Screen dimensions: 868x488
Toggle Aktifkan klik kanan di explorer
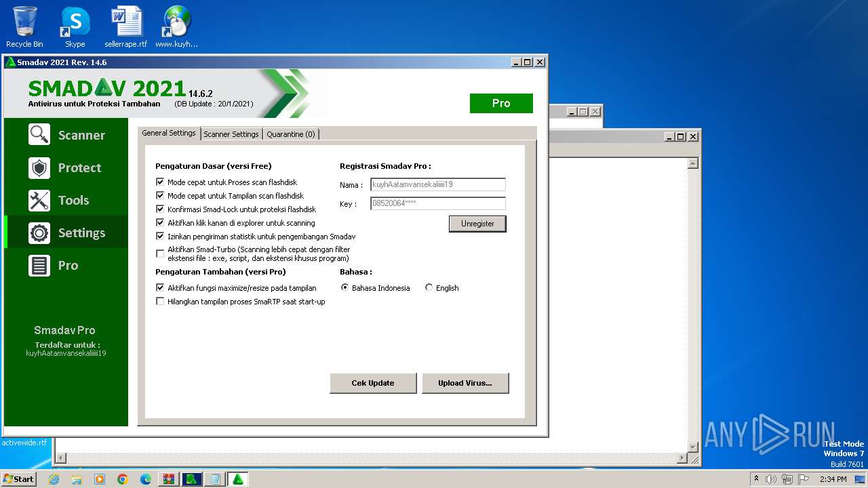(x=160, y=223)
